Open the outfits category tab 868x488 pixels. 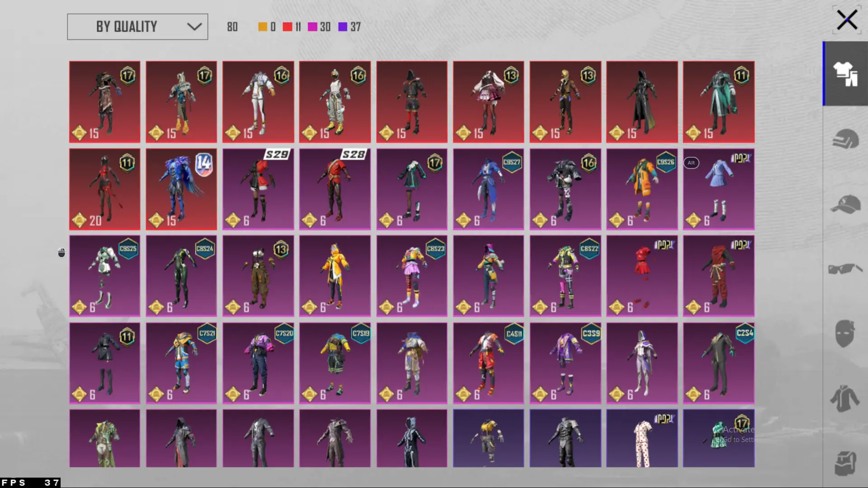pyautogui.click(x=845, y=74)
